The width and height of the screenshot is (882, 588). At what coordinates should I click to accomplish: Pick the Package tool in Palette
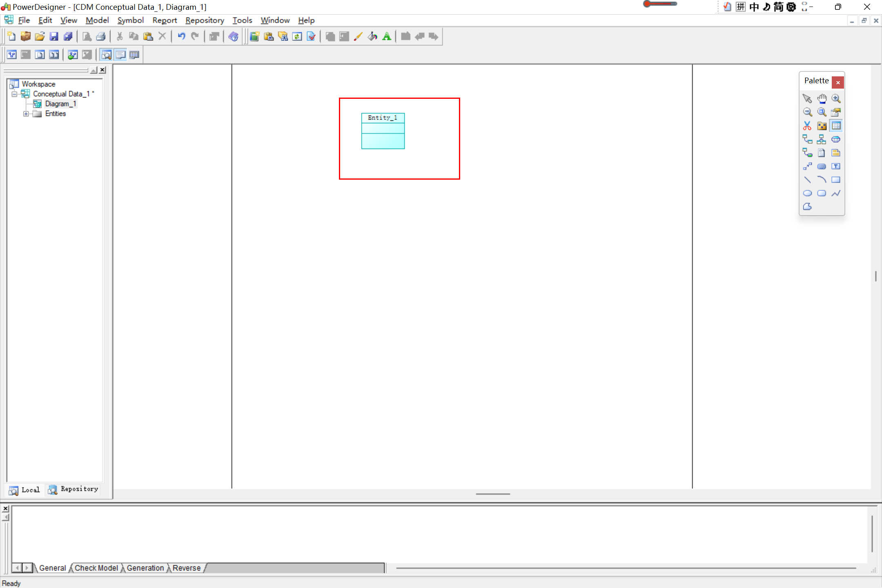tap(822, 126)
